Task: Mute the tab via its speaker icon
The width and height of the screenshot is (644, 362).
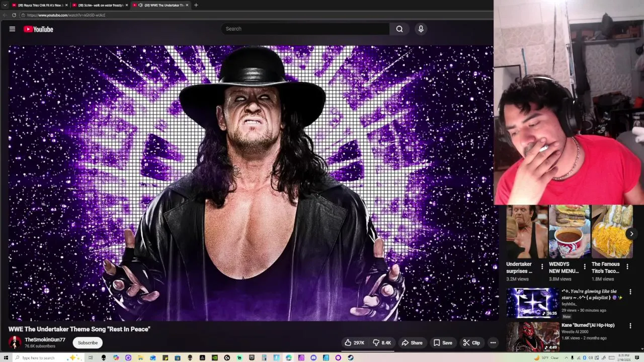Action: [140, 5]
